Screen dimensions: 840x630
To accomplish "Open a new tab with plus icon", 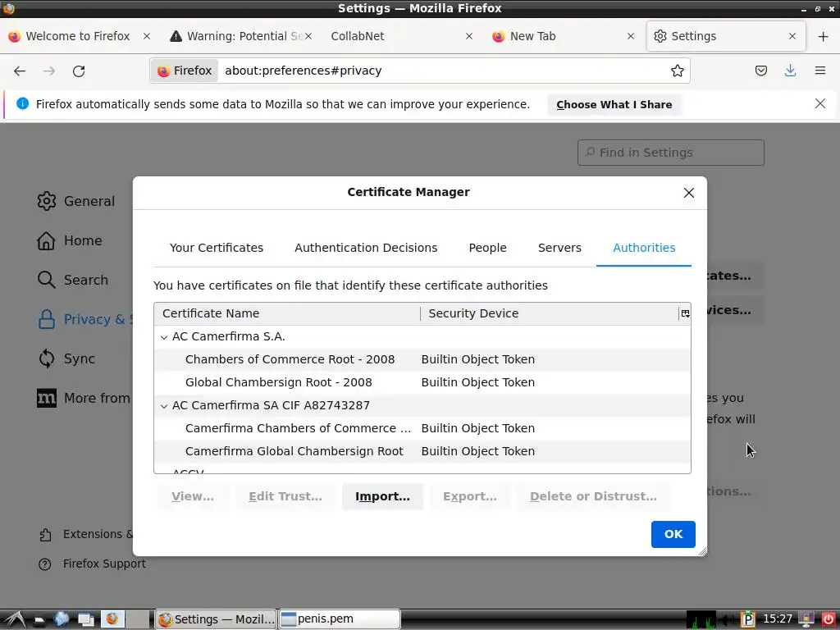I will (x=824, y=36).
